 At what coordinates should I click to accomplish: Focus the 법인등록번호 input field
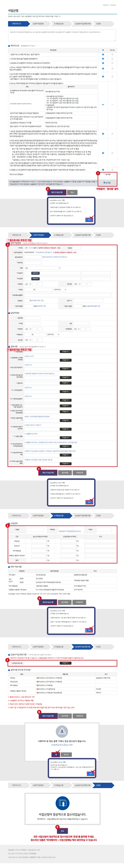coord(33,257)
